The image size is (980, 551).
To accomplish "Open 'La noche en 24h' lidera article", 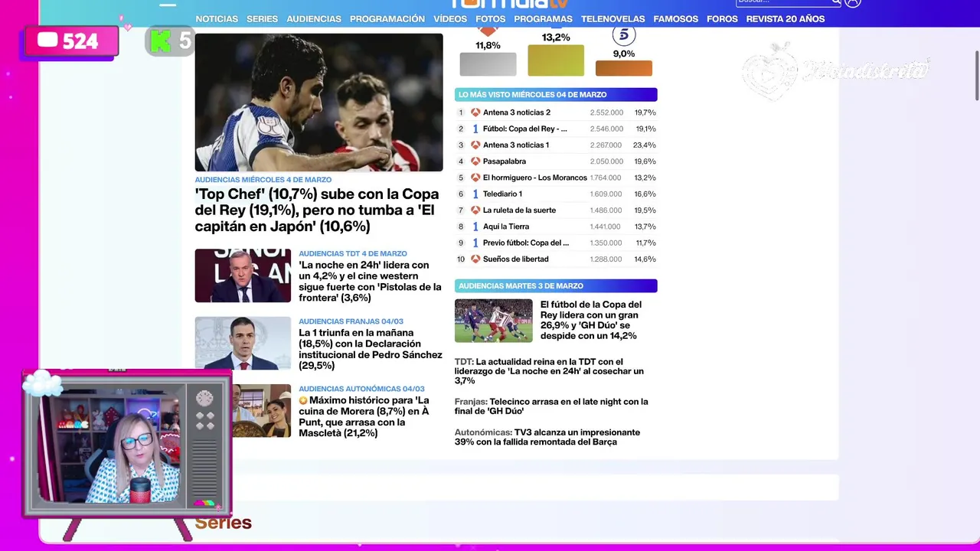I will (x=370, y=282).
